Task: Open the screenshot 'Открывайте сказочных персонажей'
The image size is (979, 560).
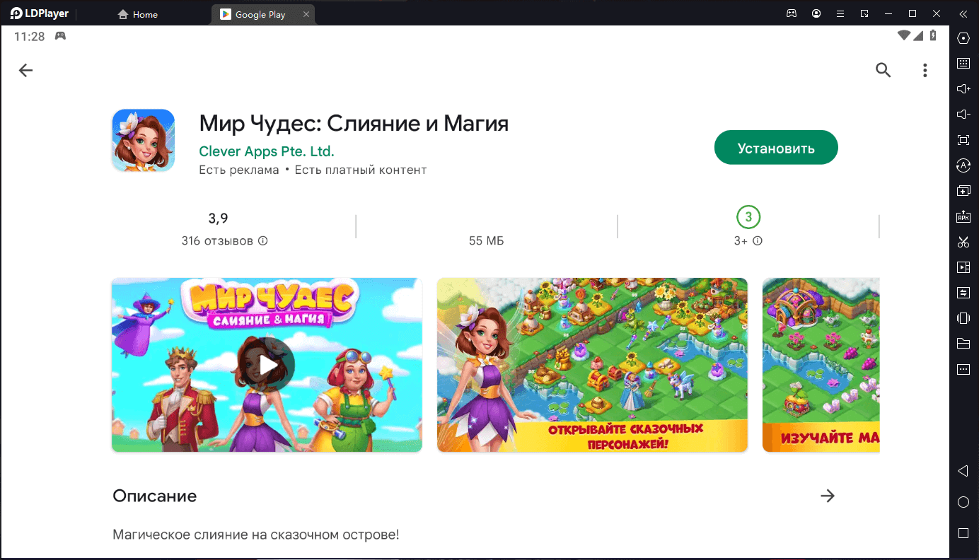Action: coord(592,365)
